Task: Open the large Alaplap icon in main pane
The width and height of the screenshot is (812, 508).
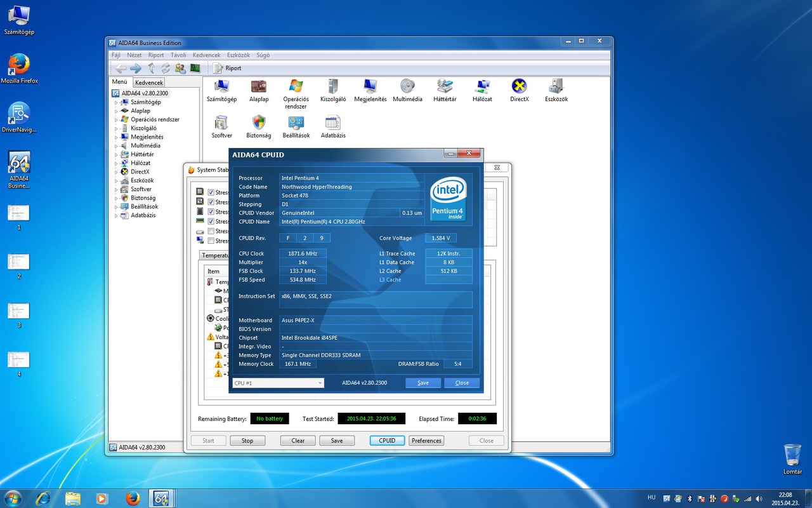Action: [x=259, y=90]
